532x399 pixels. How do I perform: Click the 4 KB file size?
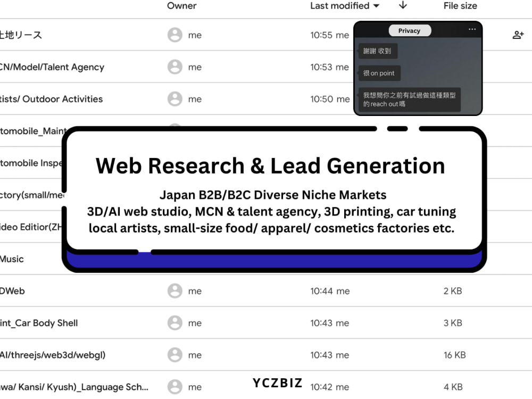[x=453, y=387]
